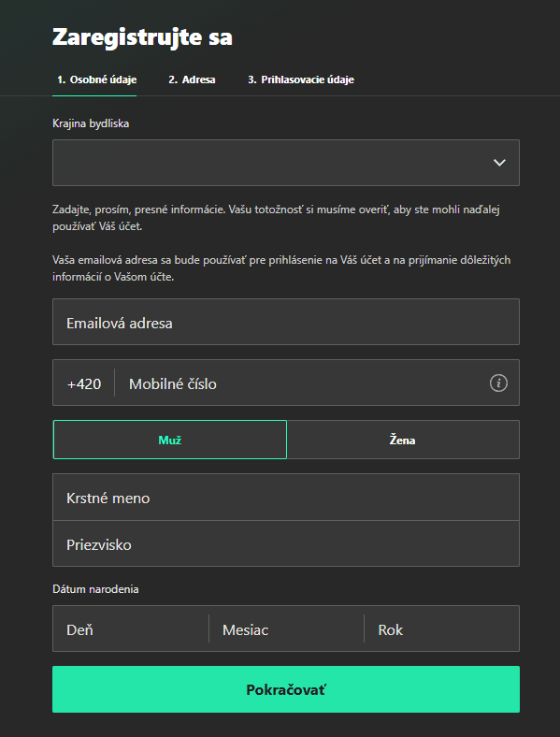Click the info icon in the mobile number field
The width and height of the screenshot is (560, 737).
pos(498,383)
